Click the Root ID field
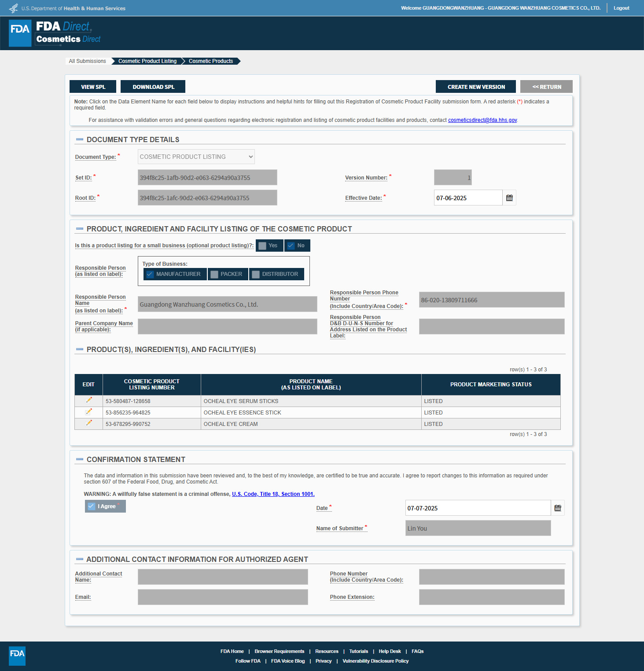The height and width of the screenshot is (671, 644). tap(207, 198)
